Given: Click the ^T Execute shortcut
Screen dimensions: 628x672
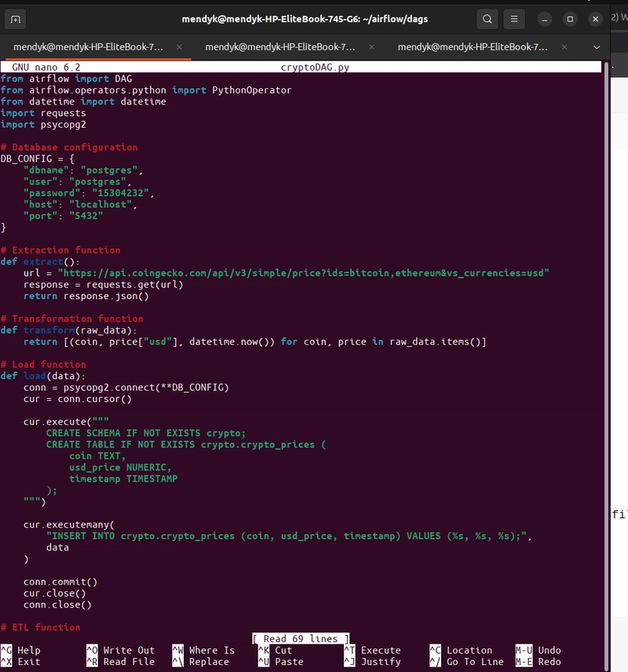Looking at the screenshot, I should click(x=373, y=650).
